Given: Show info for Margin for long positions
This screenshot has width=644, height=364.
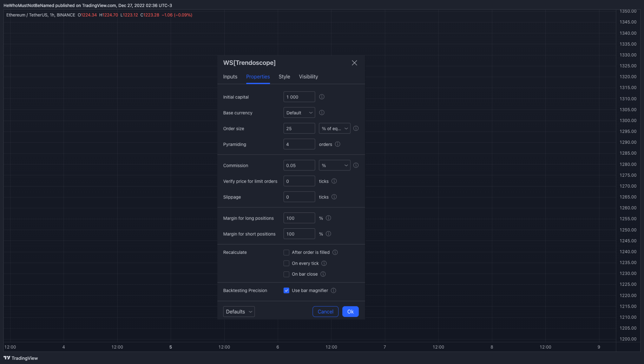Looking at the screenshot, I should 328,218.
